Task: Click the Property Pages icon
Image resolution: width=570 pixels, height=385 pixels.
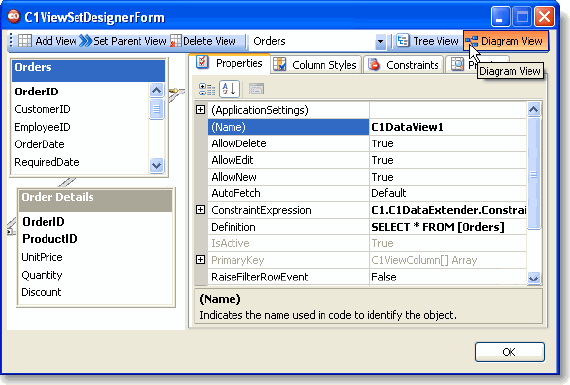Action: pyautogui.click(x=256, y=89)
